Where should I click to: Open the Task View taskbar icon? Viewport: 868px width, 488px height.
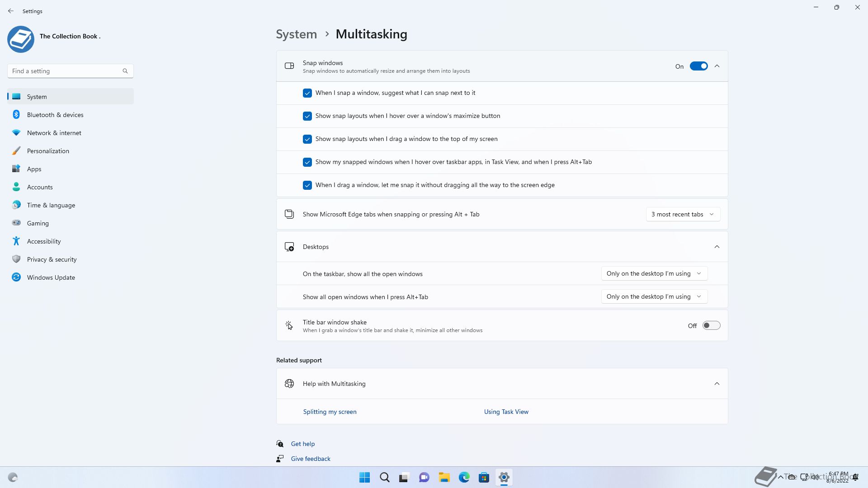(x=404, y=477)
